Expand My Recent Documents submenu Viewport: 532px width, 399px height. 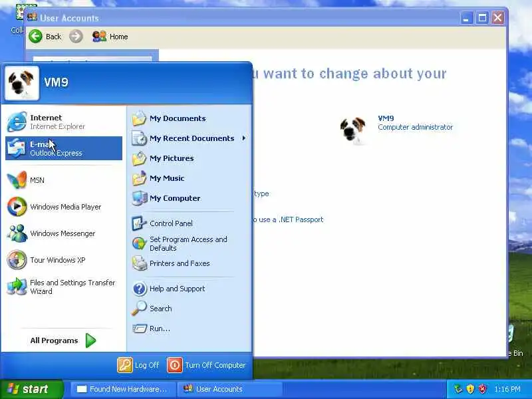point(190,138)
